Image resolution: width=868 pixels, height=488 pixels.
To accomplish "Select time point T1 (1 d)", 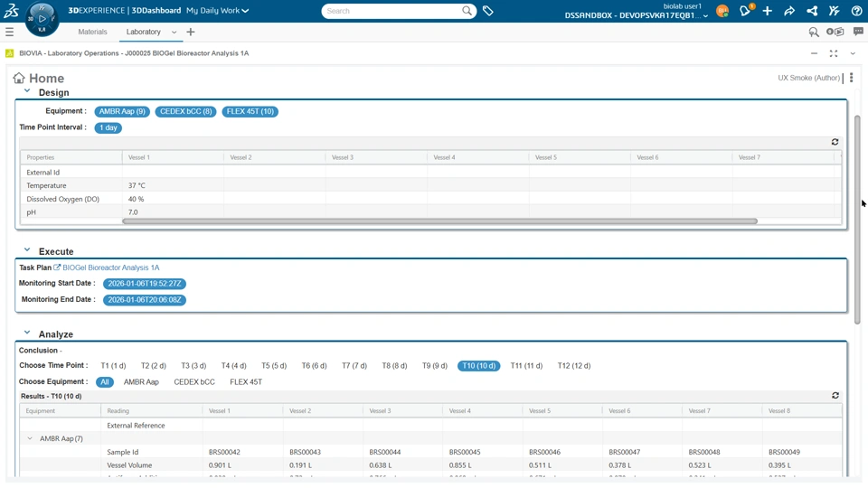I will point(113,366).
